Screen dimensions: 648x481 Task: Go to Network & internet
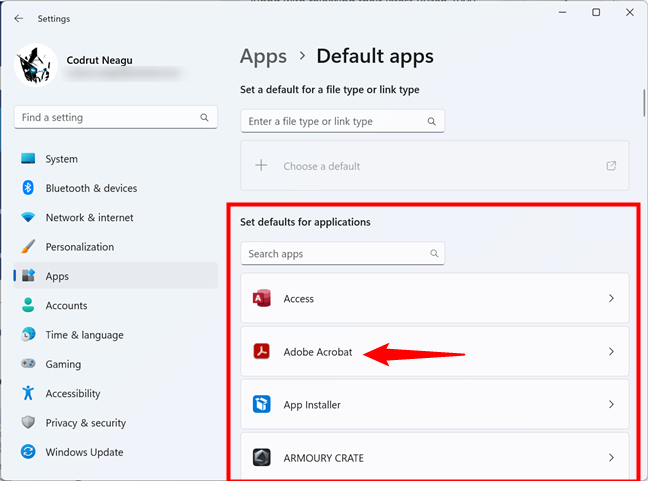(116, 218)
